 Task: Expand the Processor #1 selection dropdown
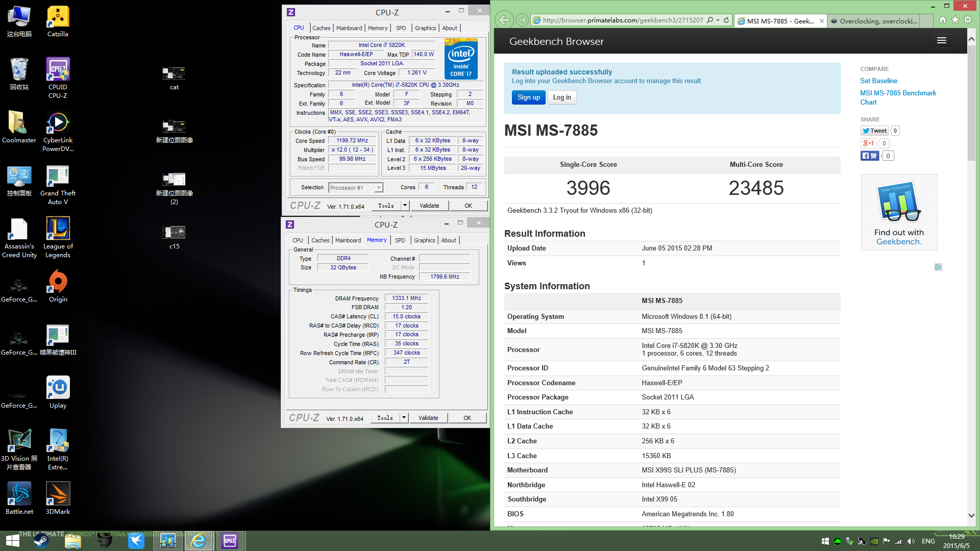click(379, 188)
